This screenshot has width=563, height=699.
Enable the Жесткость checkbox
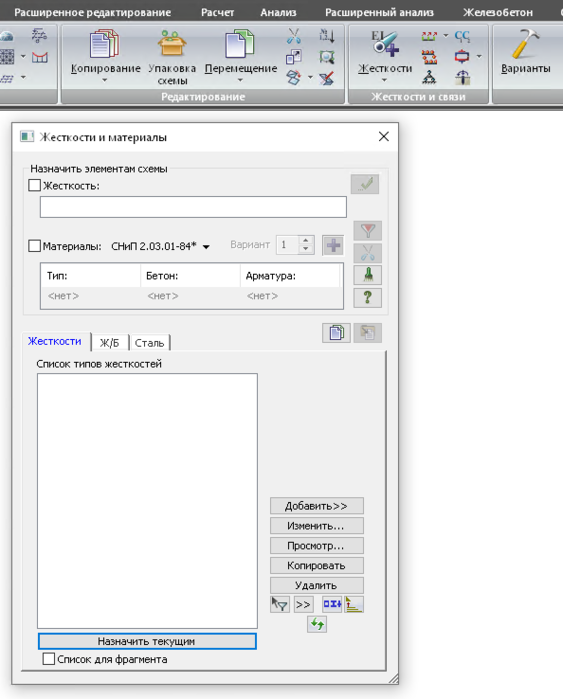34,185
